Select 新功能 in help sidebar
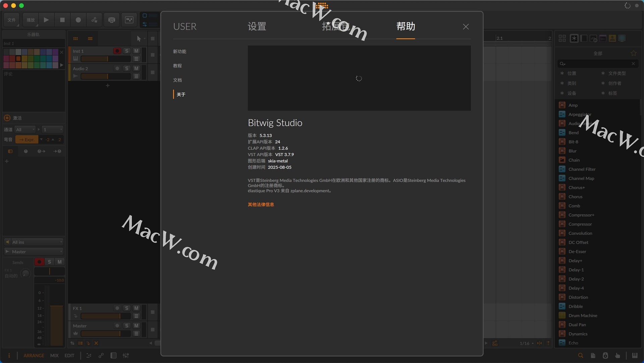This screenshot has width=644, height=363. pos(180,51)
